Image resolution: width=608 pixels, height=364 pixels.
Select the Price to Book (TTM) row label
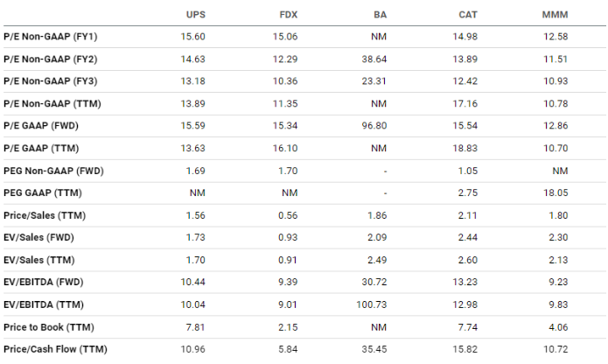tap(49, 327)
